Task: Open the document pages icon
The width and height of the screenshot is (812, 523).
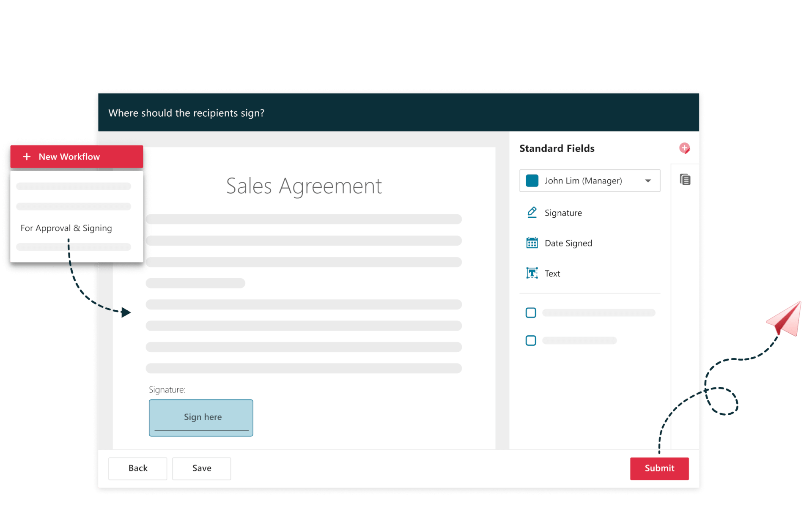Action: (x=685, y=179)
